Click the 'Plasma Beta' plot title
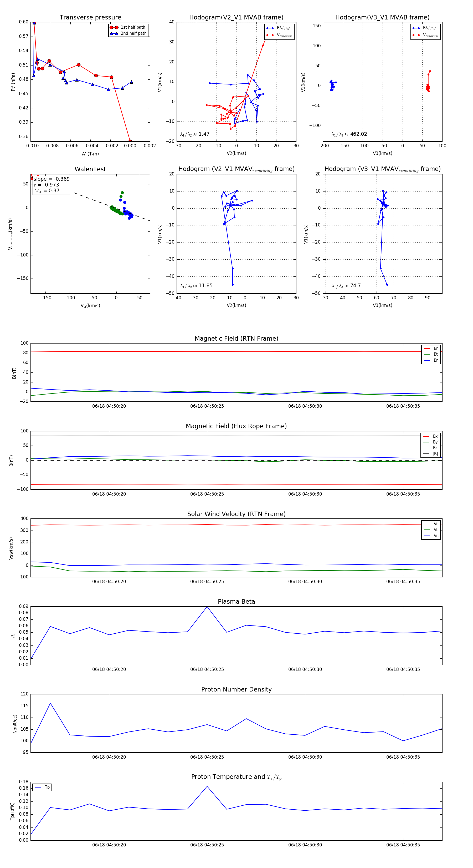 click(236, 602)
